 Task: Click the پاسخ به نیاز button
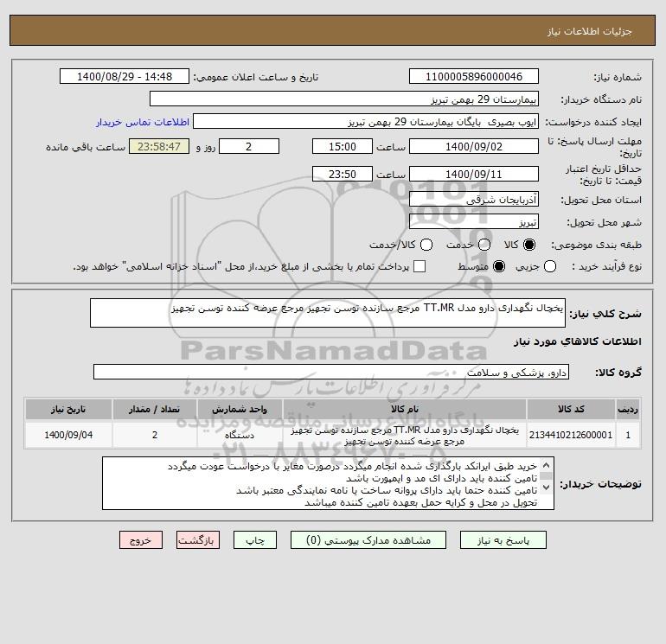tap(503, 540)
